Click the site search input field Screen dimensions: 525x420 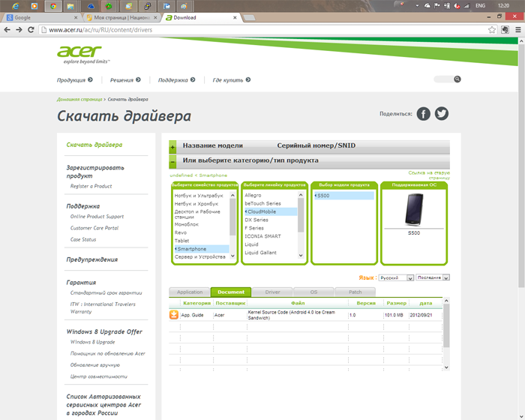(444, 79)
